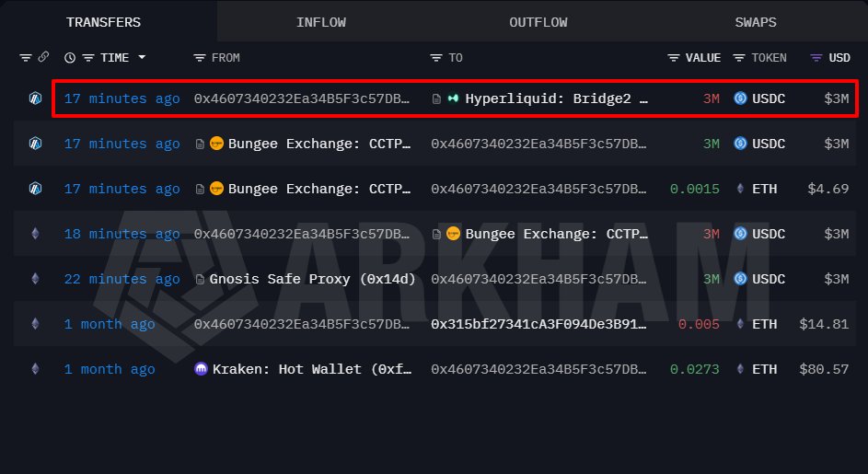Click Ethereum chain icon on 22 minutes ago row
The height and width of the screenshot is (474, 868).
coord(35,279)
